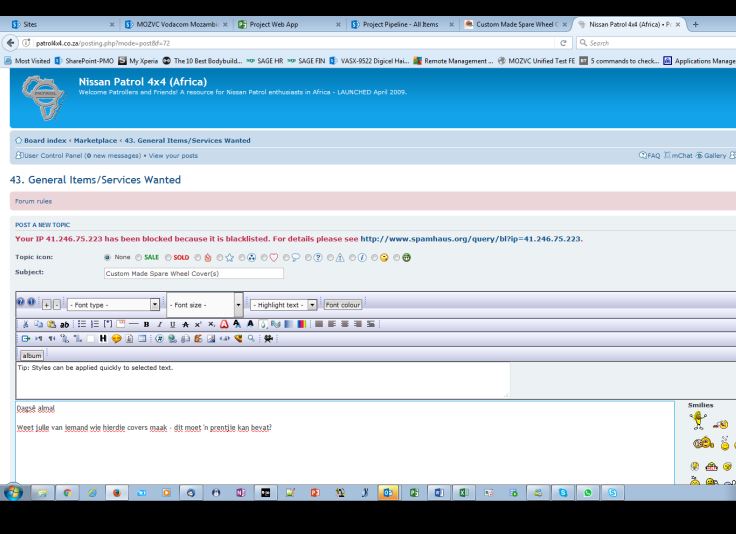The image size is (736, 534).
Task: Select the None topic icon radio
Action: coord(107,257)
